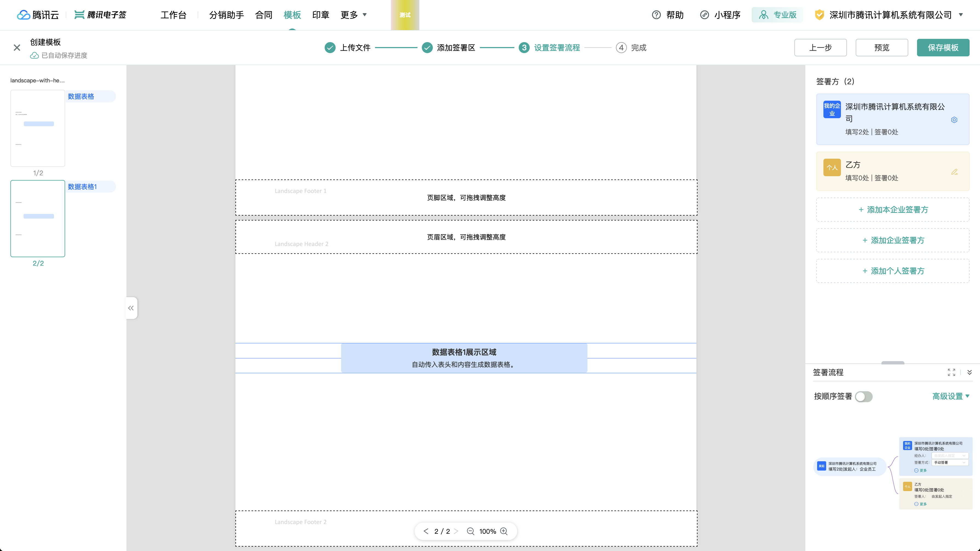
Task: Click the 签署方（2）heading
Action: click(835, 81)
